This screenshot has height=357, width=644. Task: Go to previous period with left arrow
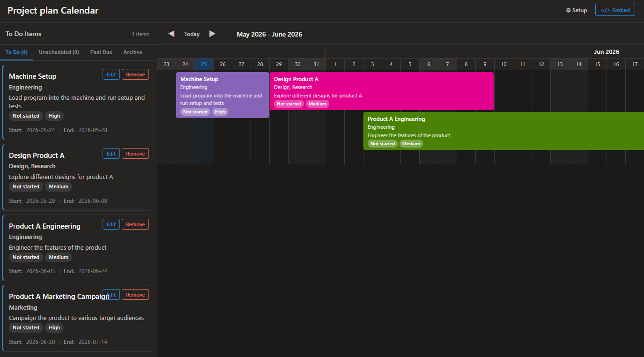pyautogui.click(x=171, y=34)
